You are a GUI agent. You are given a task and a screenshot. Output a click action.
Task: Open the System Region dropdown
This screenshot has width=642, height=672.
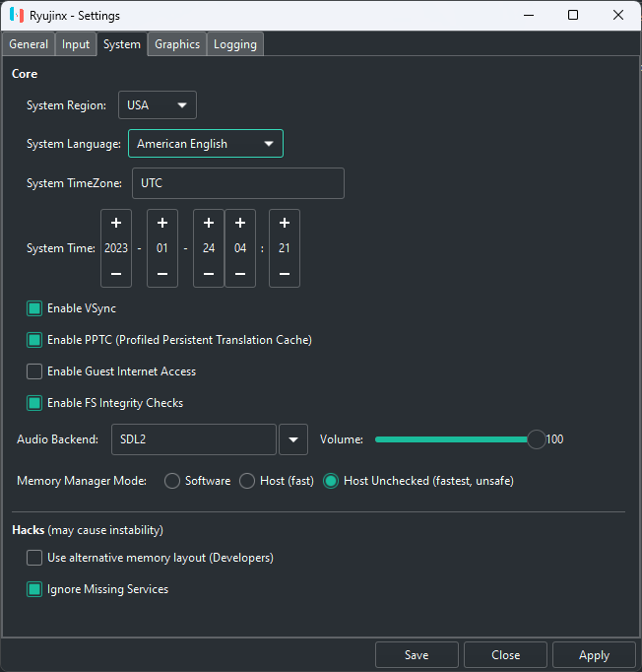tap(158, 105)
